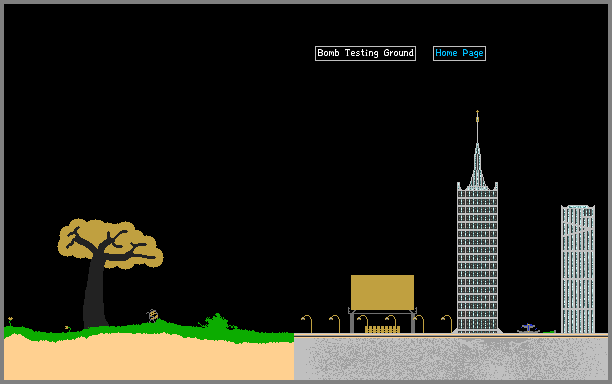This screenshot has height=384, width=612.
Task: Click the blue fountain between the buildings
Action: pyautogui.click(x=528, y=328)
